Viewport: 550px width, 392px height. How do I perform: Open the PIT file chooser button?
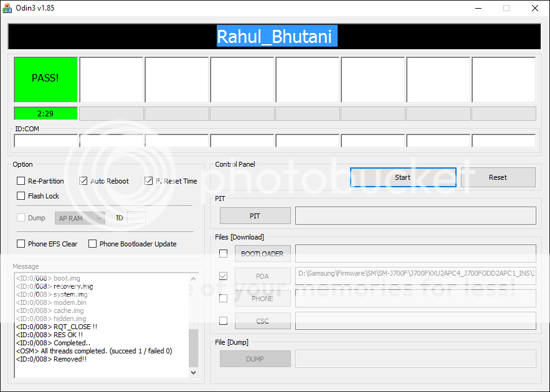pos(255,216)
